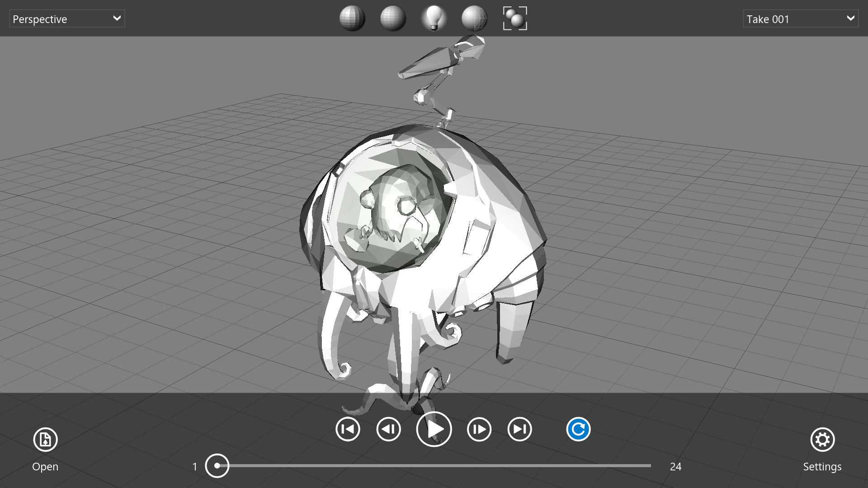The image size is (868, 488).
Task: Click the Perspective dropdown chevron arrow
Action: coord(117,19)
